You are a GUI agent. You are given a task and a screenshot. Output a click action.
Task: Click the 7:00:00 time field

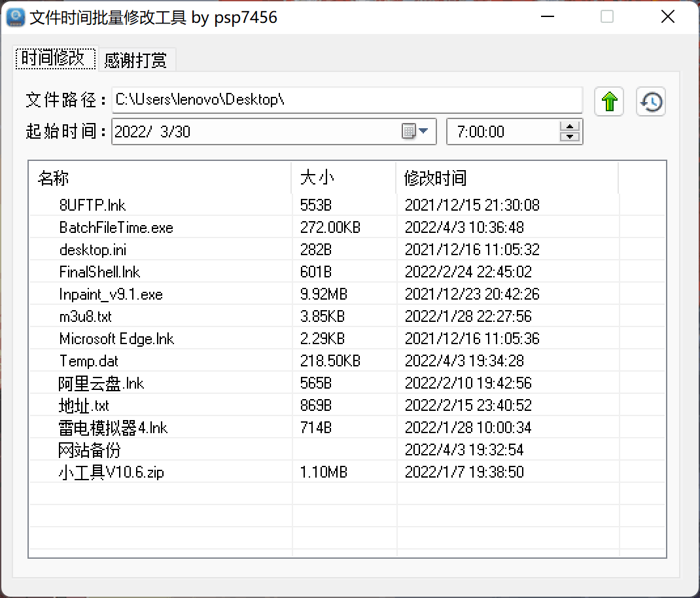click(501, 132)
